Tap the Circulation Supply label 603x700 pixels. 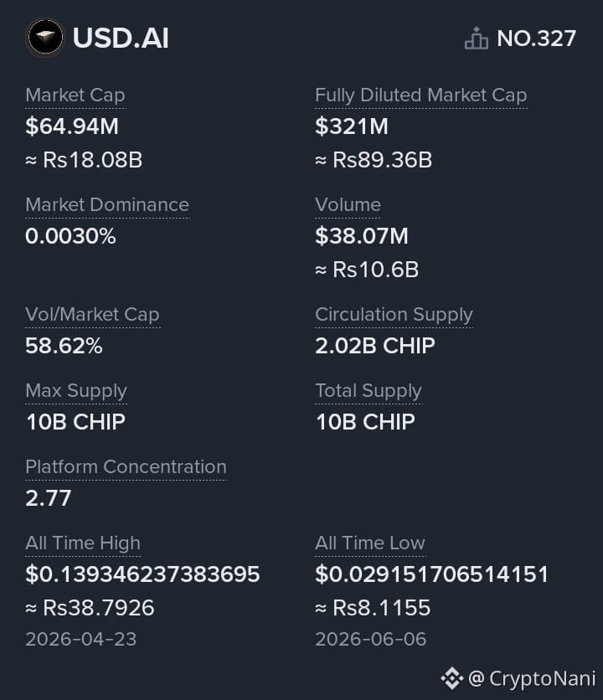(x=394, y=315)
